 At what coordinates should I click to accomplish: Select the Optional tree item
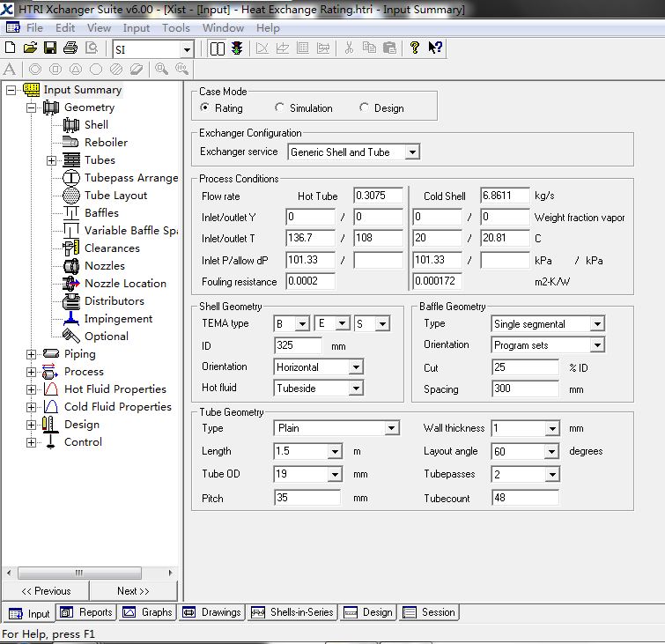pyautogui.click(x=107, y=337)
